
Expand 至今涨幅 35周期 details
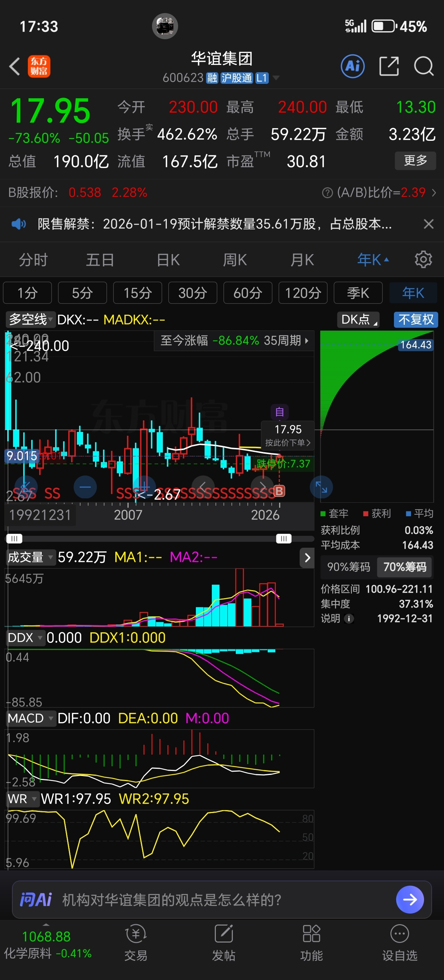234,340
